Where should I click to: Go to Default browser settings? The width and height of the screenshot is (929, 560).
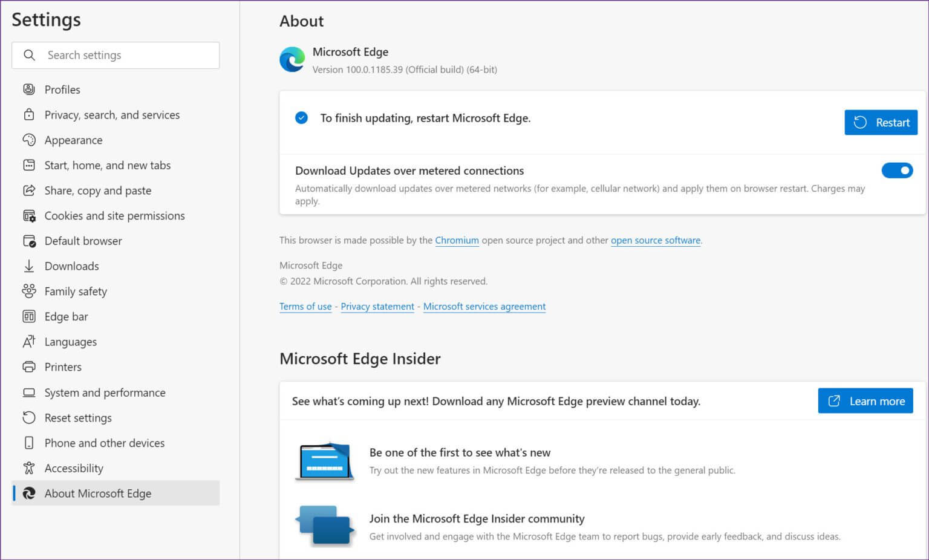[116, 241]
